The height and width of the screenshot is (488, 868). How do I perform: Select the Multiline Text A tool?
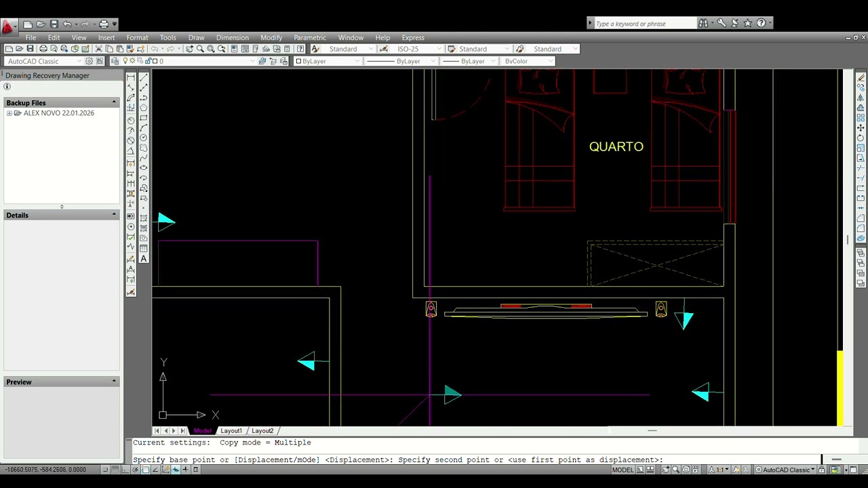coord(144,258)
